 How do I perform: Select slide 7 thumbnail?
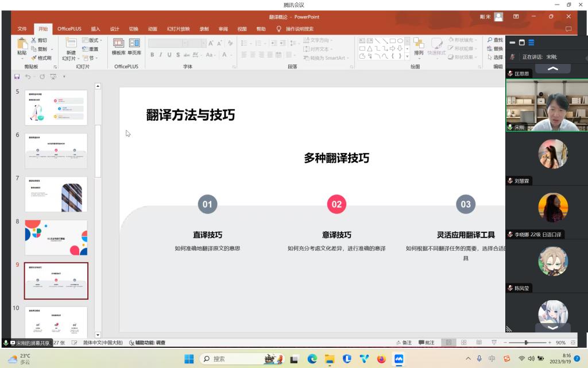coord(56,194)
